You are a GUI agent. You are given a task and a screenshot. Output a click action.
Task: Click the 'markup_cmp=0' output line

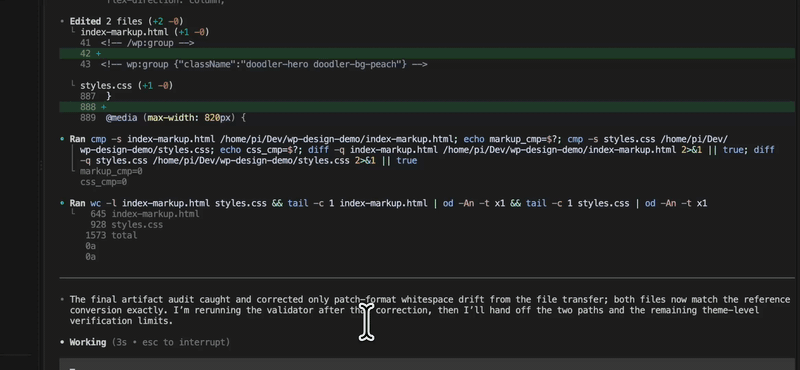tap(111, 171)
